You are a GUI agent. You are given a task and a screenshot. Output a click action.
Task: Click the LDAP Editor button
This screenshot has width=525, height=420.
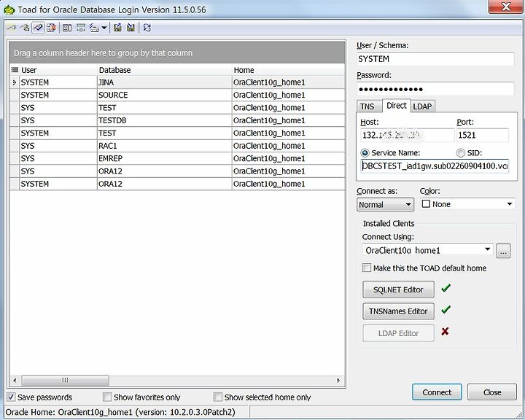(398, 333)
